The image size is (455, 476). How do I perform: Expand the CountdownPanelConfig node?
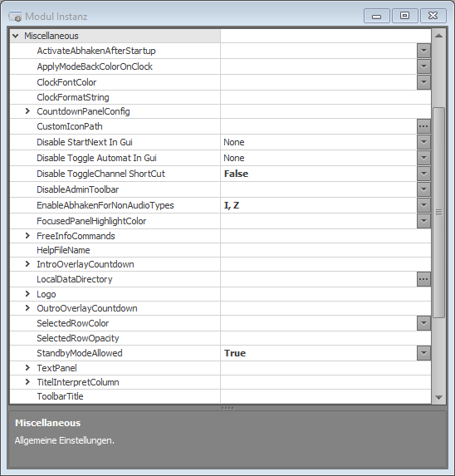(27, 111)
